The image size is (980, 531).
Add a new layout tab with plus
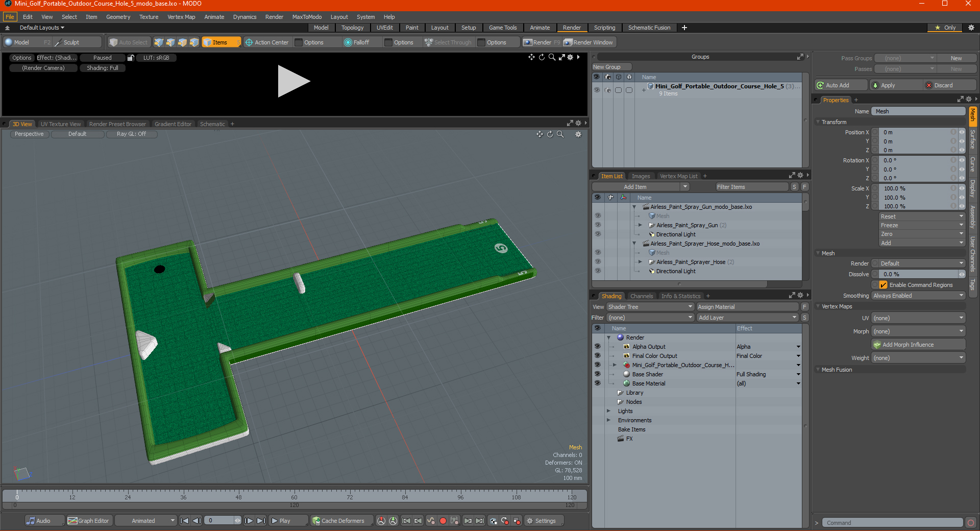(x=684, y=28)
